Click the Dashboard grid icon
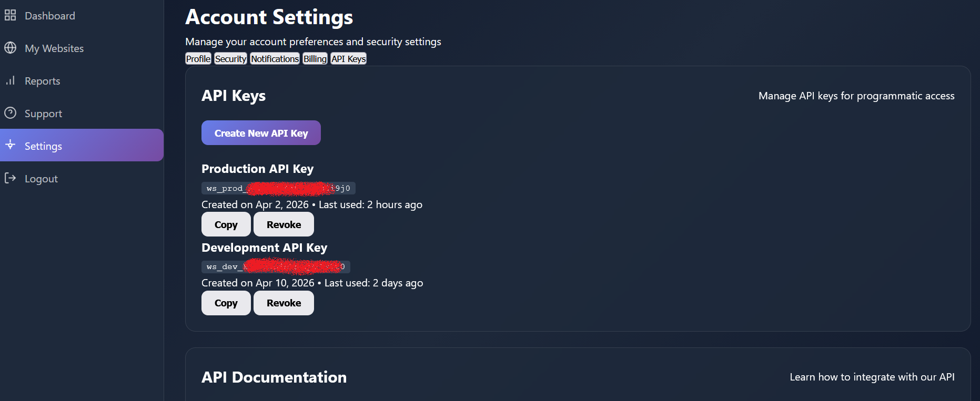Viewport: 980px width, 401px height. point(10,15)
